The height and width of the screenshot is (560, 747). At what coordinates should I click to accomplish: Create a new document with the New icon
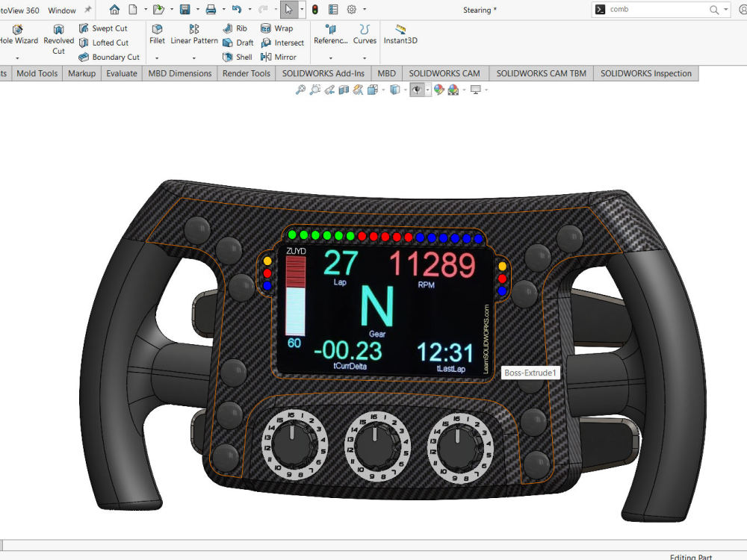(x=134, y=10)
